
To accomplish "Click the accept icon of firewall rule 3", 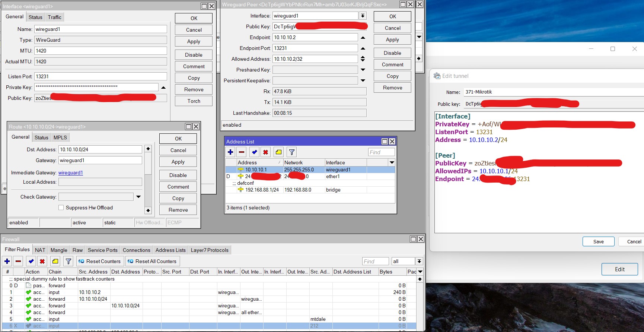I will 29,306.
